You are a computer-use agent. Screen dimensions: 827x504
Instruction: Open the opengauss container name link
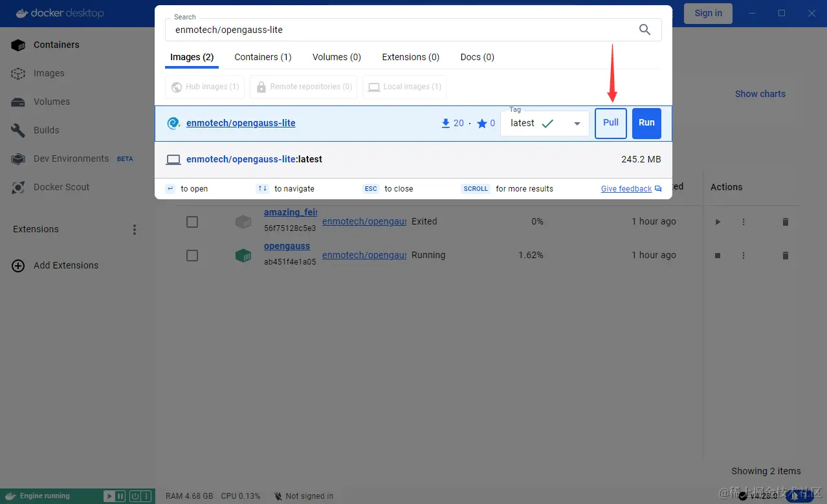pos(287,246)
